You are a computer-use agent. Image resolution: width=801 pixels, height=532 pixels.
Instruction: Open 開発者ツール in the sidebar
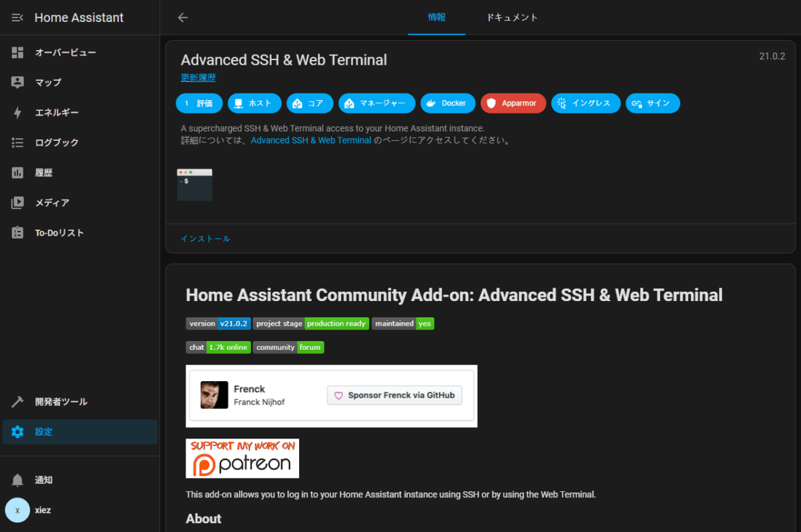tap(80, 402)
